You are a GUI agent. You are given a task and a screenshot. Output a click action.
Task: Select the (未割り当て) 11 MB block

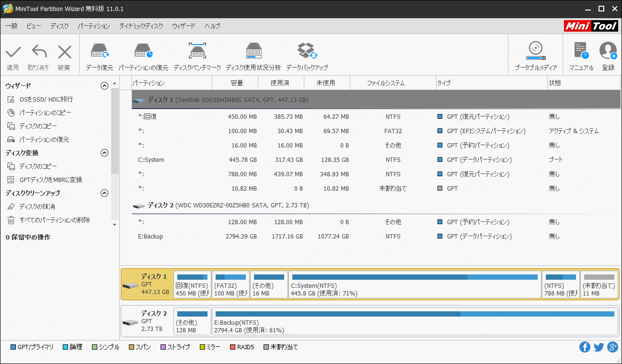(599, 284)
